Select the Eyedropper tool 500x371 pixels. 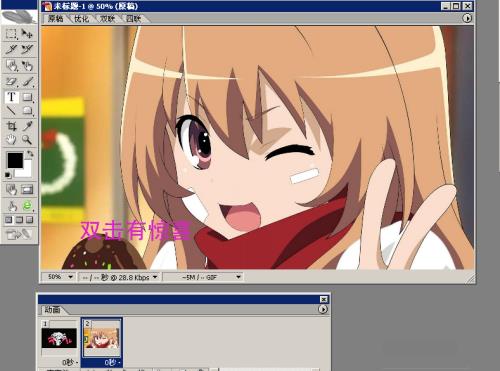click(x=27, y=126)
